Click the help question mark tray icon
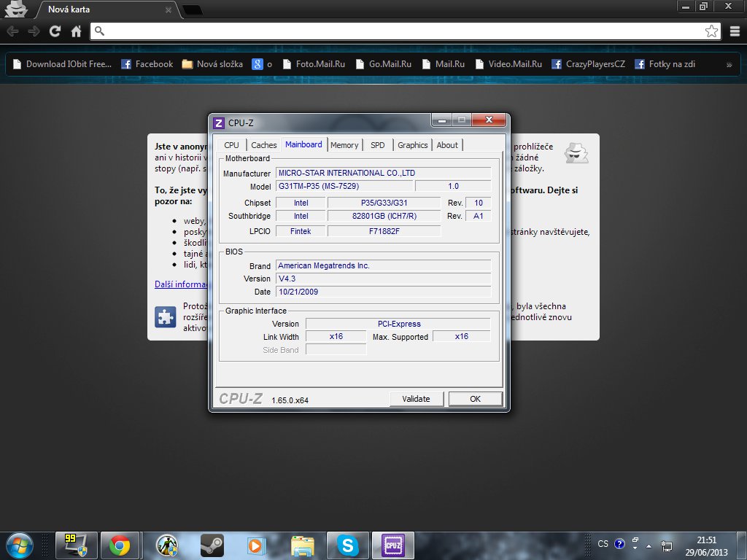This screenshot has height=560, width=747. 619,544
